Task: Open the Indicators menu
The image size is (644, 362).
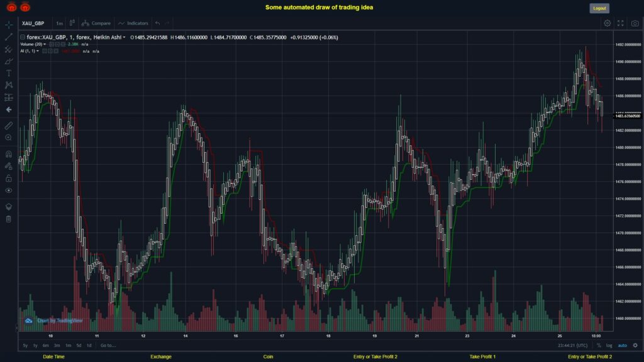Action: [135, 23]
